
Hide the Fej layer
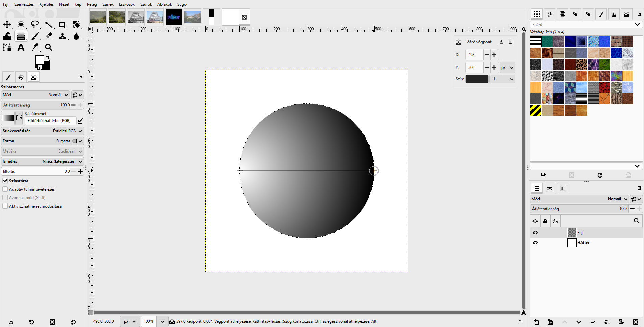pos(535,233)
